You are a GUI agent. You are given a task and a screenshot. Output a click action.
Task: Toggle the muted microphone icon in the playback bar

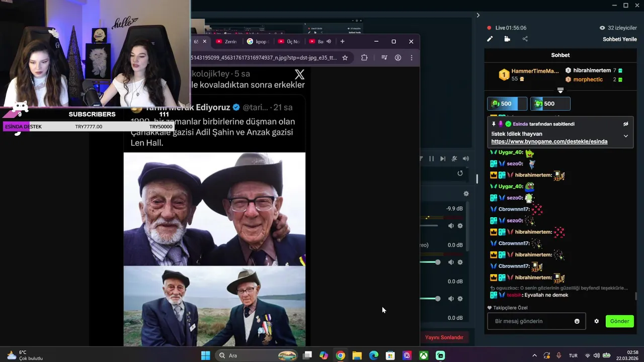454,159
